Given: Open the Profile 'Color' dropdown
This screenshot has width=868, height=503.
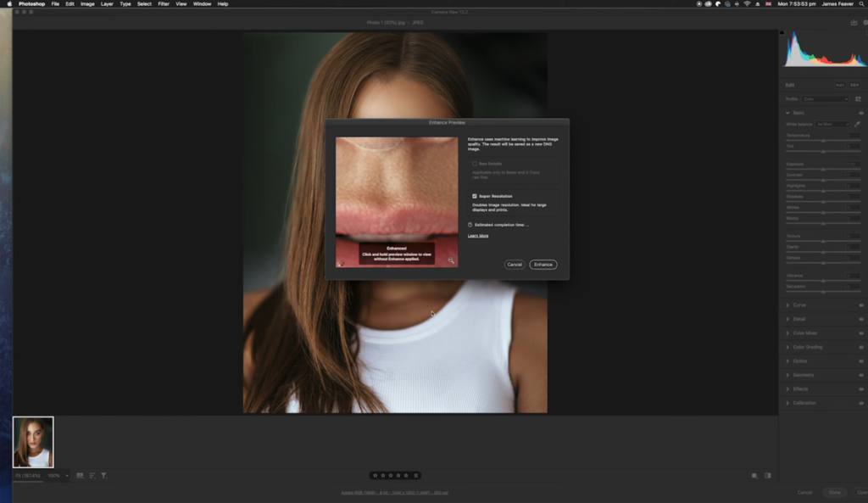Looking at the screenshot, I should click(825, 99).
